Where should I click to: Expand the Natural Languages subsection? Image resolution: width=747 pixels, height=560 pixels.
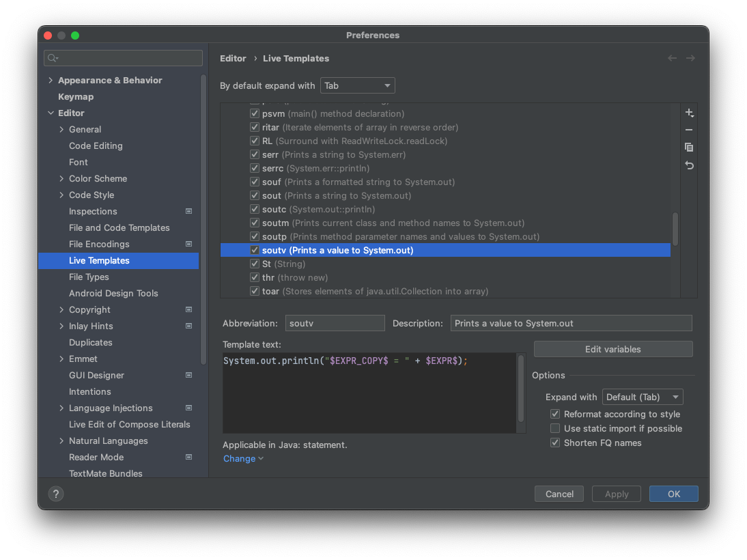point(61,441)
